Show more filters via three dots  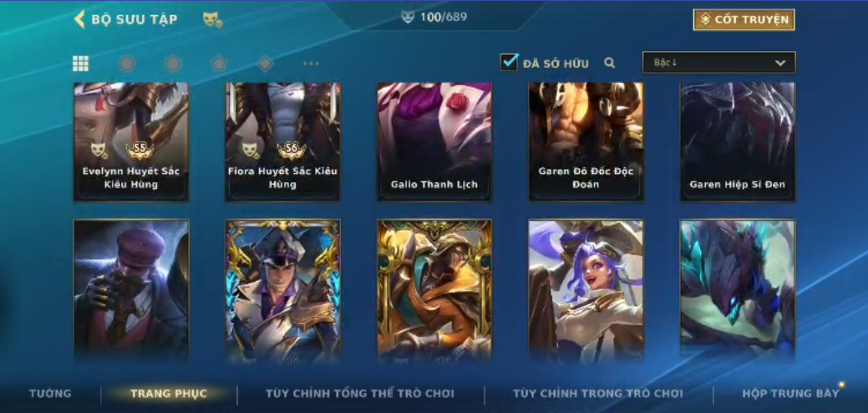tap(311, 64)
